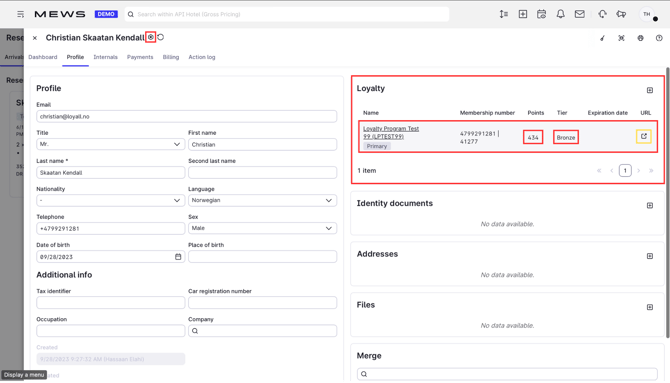Close the customer profile panel
Image resolution: width=670 pixels, height=383 pixels.
click(35, 38)
